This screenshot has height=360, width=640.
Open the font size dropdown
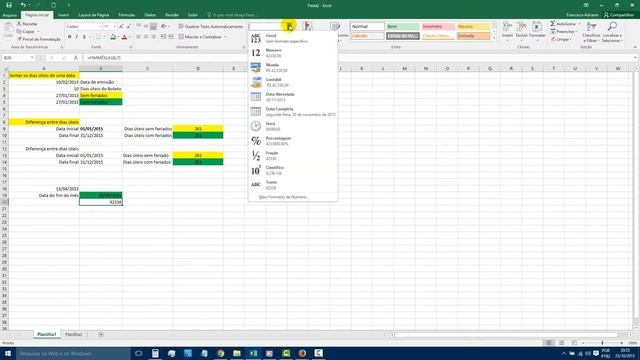tap(115, 27)
